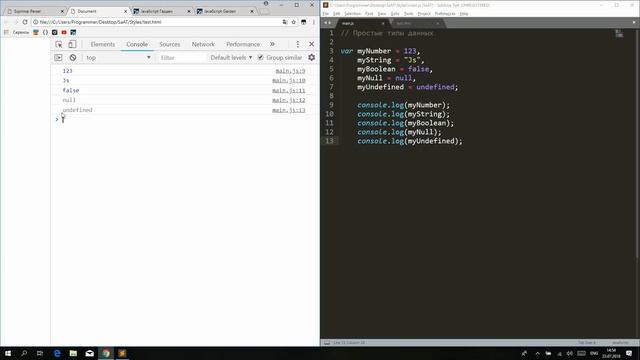Launch Edge from the taskbar
The image size is (640, 360).
tap(57, 353)
